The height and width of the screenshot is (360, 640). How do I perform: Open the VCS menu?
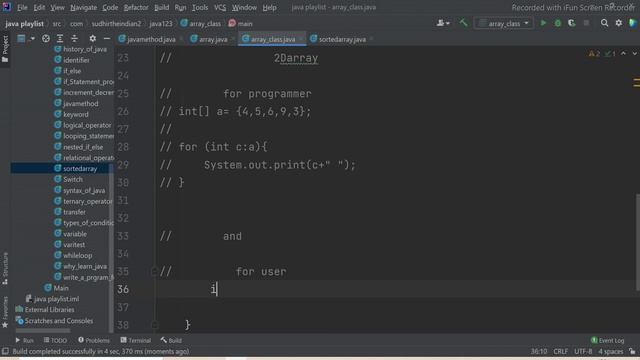click(x=220, y=7)
